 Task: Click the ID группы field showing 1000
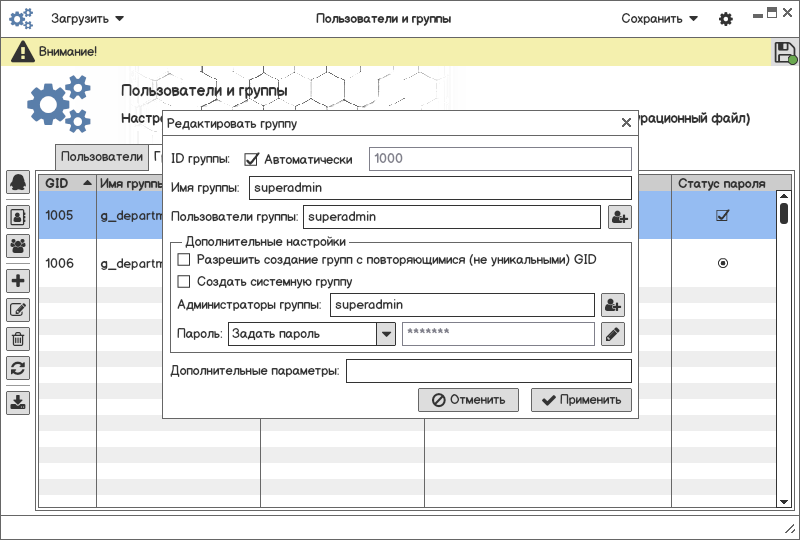coord(500,159)
